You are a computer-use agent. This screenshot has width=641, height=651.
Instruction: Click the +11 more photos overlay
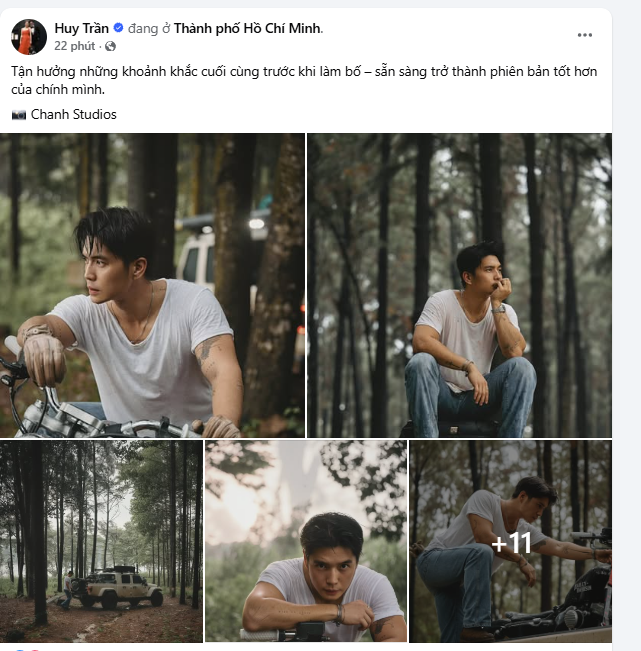click(511, 544)
